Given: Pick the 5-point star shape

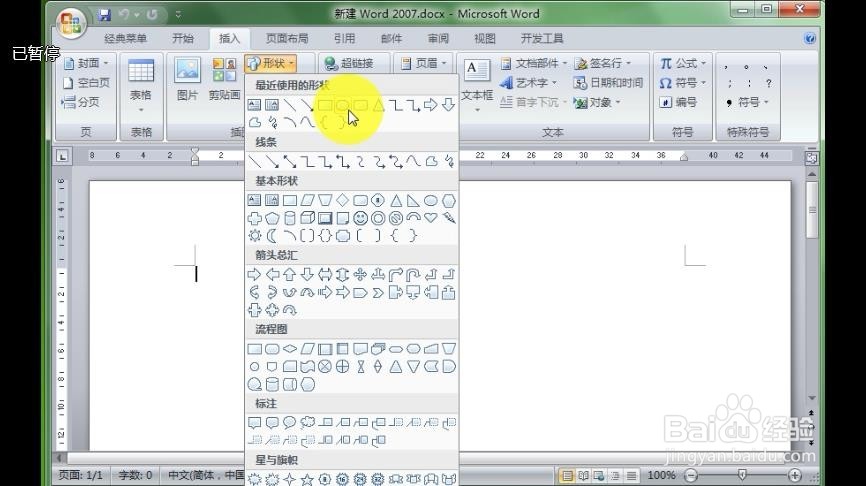Looking at the screenshot, I should (307, 479).
